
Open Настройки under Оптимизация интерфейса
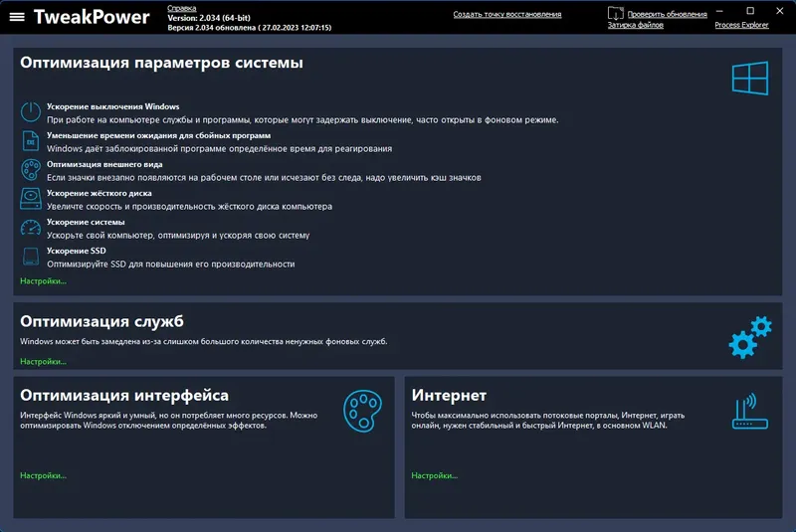[43, 475]
